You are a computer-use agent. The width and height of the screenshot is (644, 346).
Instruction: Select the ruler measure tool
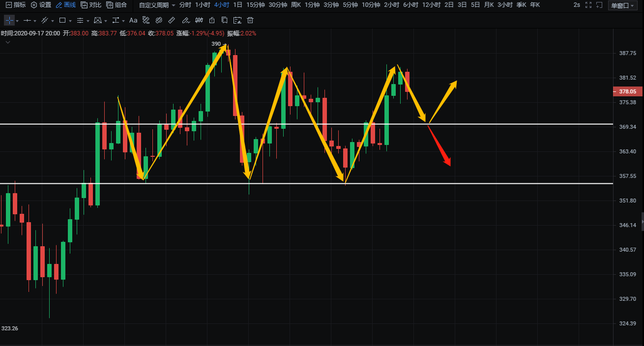click(x=171, y=21)
